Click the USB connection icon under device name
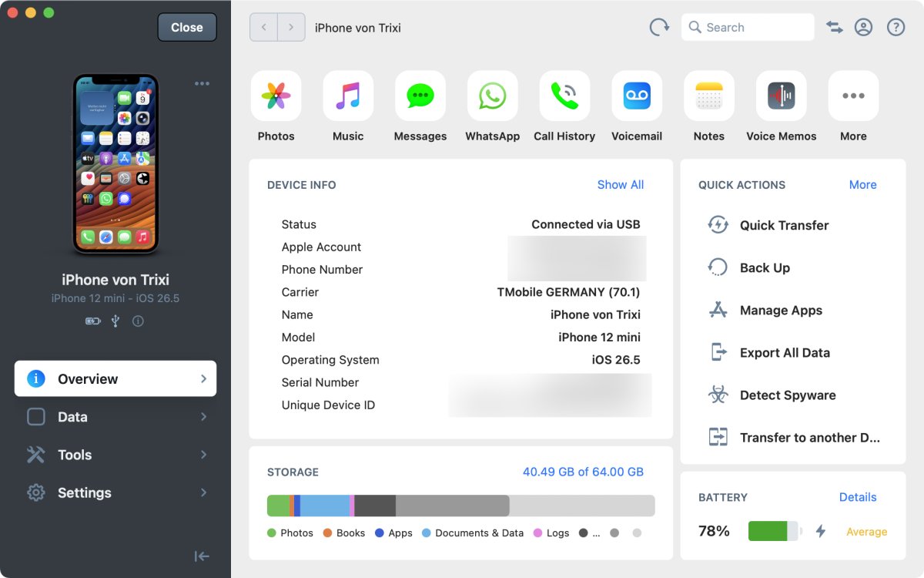The height and width of the screenshot is (578, 924). point(115,321)
